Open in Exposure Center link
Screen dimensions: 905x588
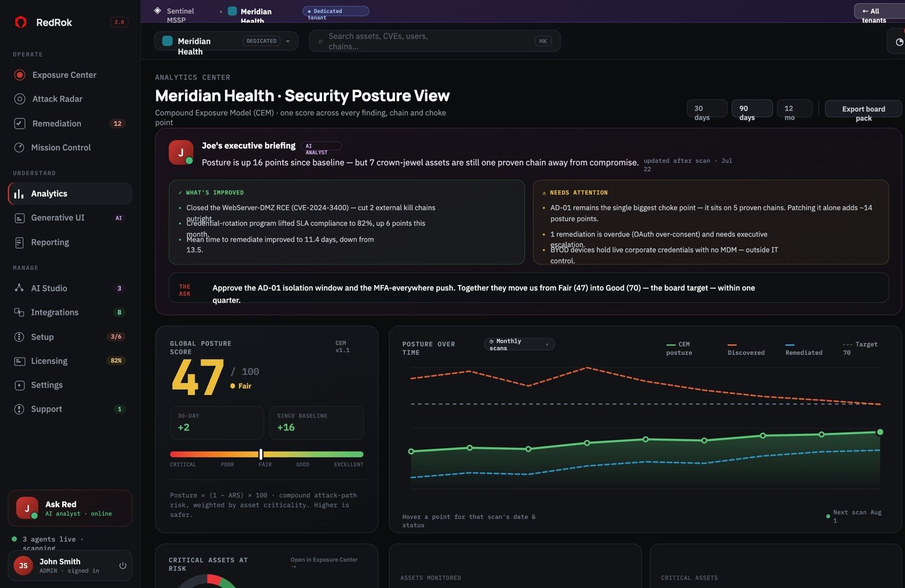coord(324,563)
